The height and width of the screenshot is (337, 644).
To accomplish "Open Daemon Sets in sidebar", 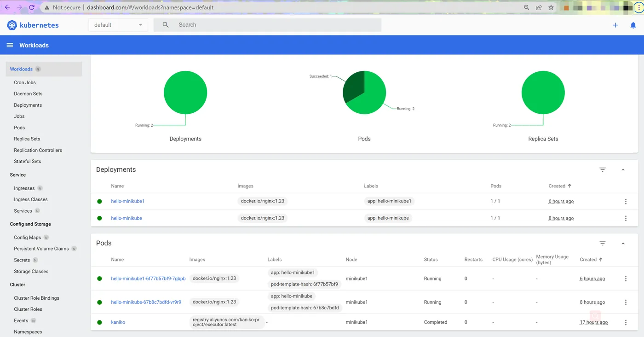I will (x=28, y=93).
